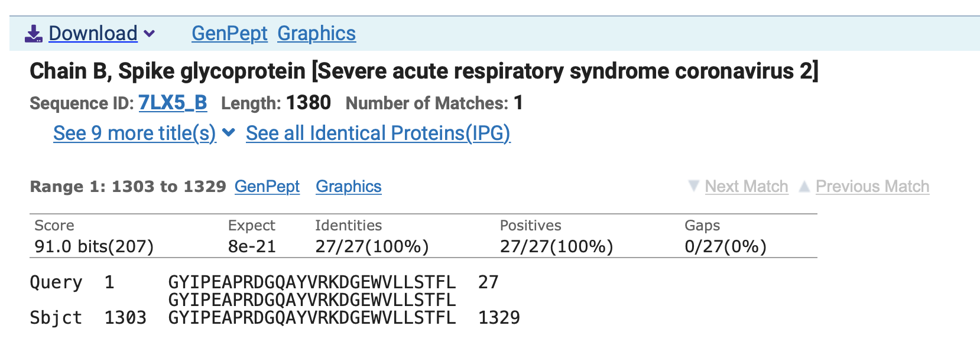Open GenPept link in the top bar
Image resolution: width=980 pixels, height=358 pixels.
229,34
